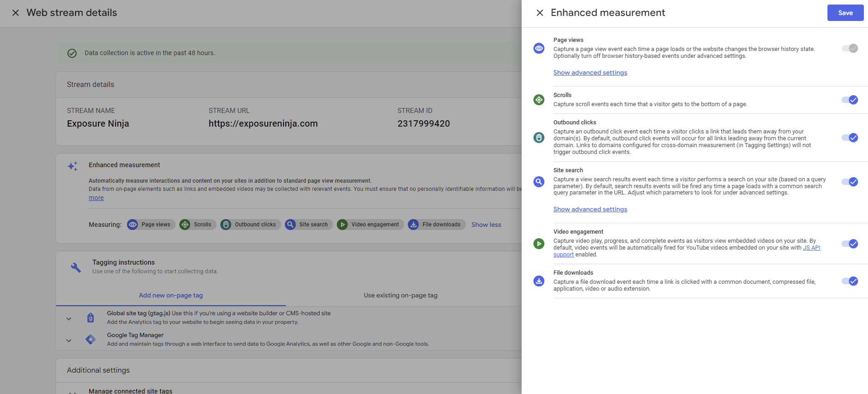
Task: Click the Site search magnifier icon in panel
Action: (x=539, y=182)
